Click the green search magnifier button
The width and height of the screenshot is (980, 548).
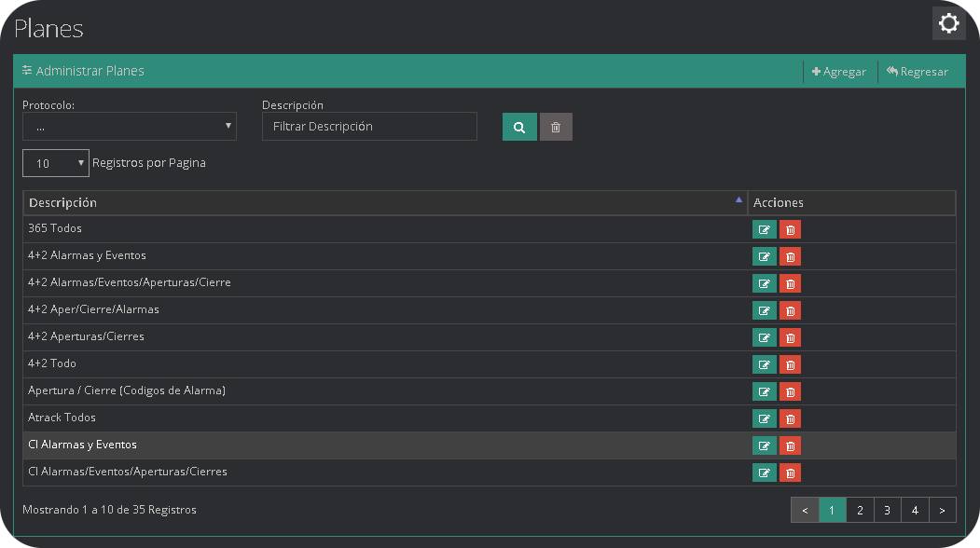coord(519,127)
